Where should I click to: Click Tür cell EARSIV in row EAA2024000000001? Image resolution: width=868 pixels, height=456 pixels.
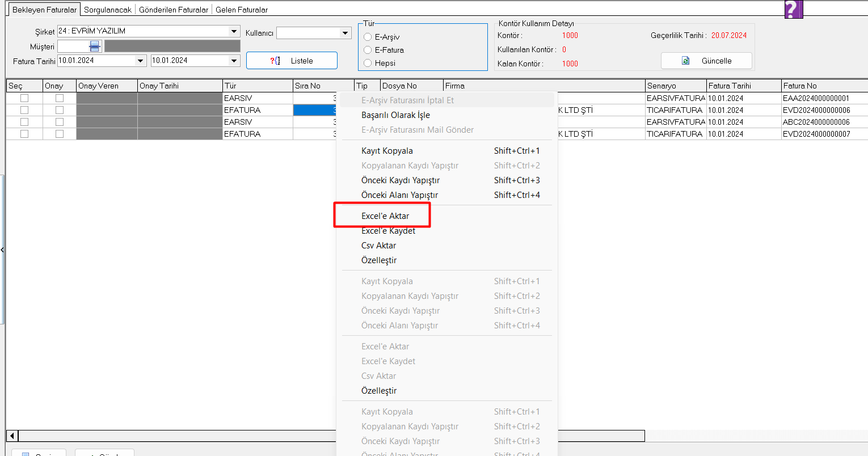click(x=258, y=98)
